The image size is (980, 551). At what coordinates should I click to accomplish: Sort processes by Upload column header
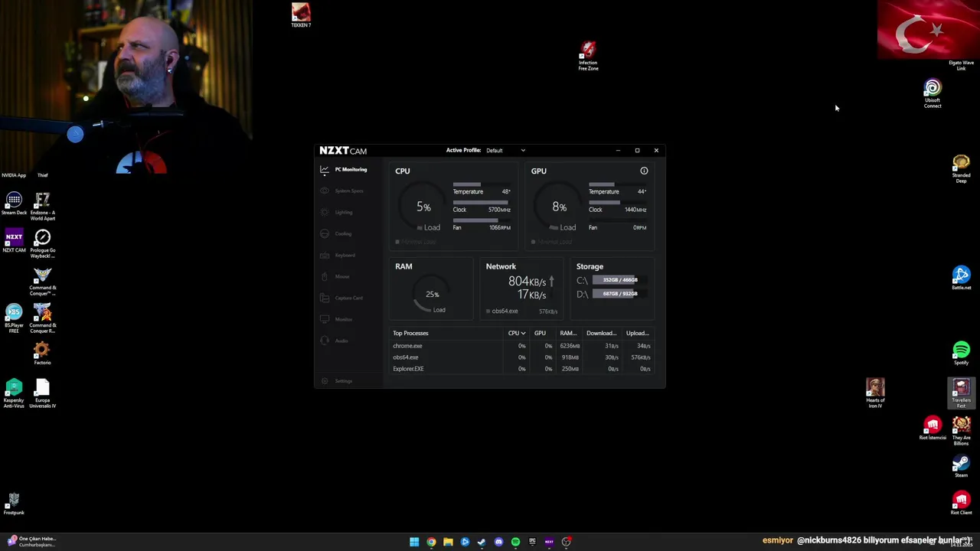pos(638,333)
